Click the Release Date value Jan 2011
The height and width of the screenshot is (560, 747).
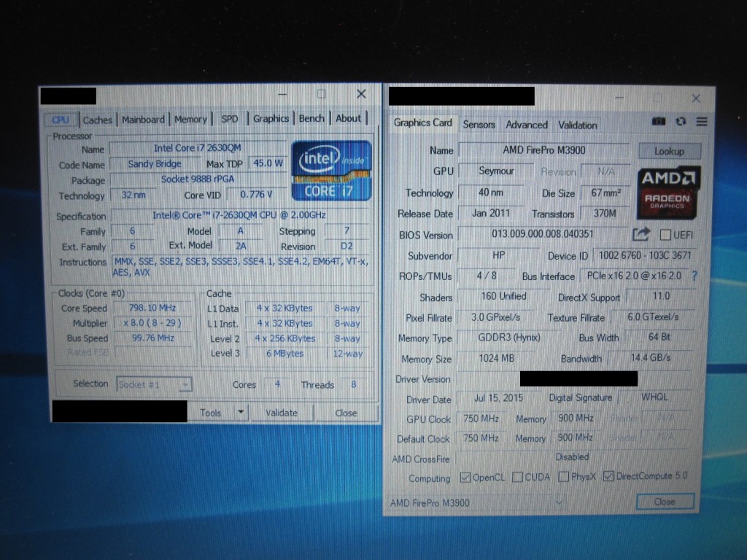491,213
